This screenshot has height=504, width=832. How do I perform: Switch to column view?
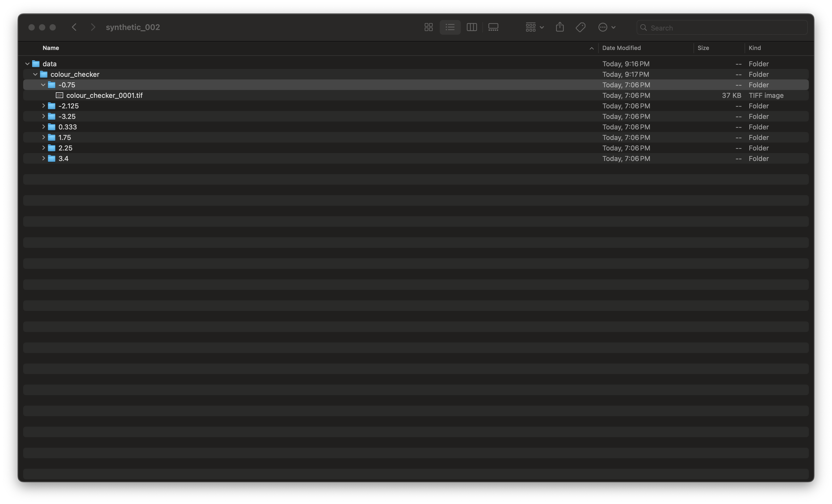pyautogui.click(x=471, y=27)
